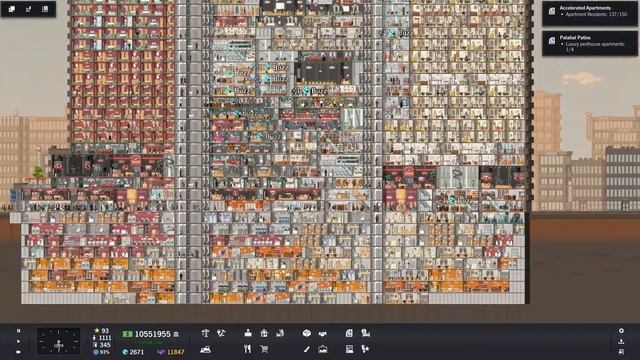Open the restaurants build menu
The height and width of the screenshot is (360, 640).
click(x=247, y=349)
